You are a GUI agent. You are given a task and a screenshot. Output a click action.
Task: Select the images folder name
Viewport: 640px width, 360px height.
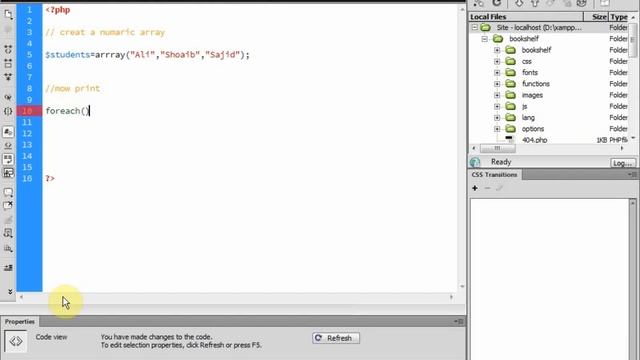pos(532,95)
